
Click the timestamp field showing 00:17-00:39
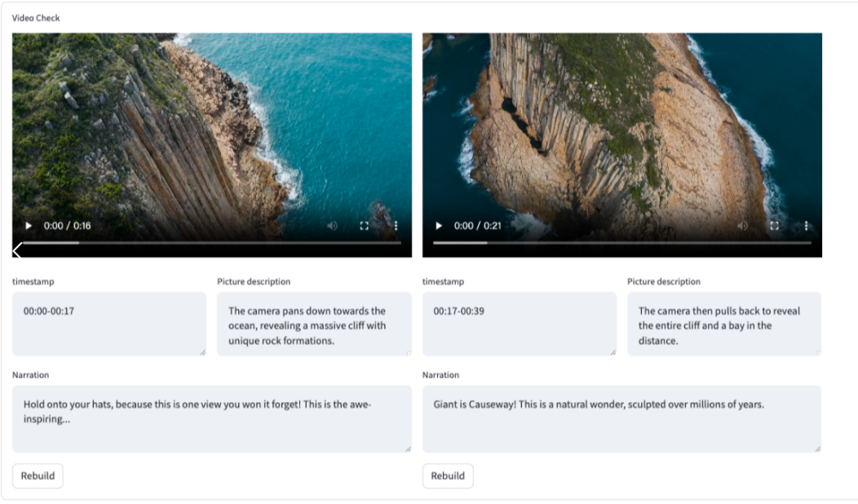520,324
